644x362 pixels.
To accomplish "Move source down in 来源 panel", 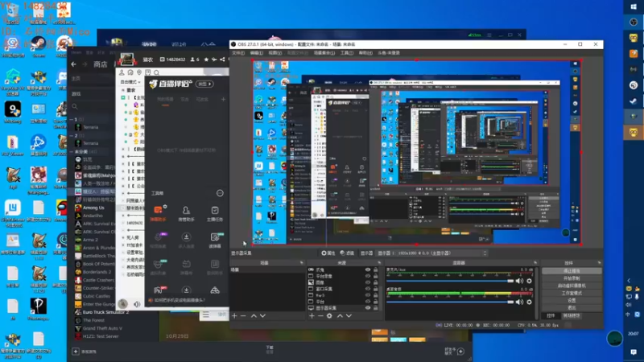I will (349, 316).
